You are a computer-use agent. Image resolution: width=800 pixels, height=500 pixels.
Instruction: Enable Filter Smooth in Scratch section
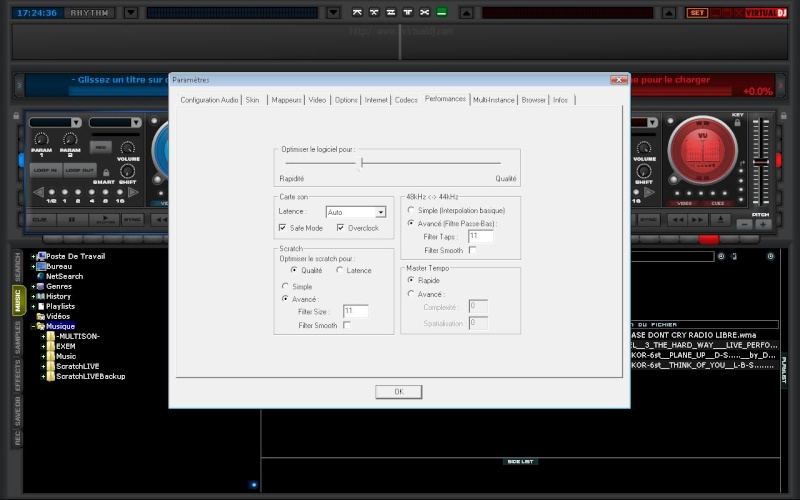pyautogui.click(x=347, y=325)
